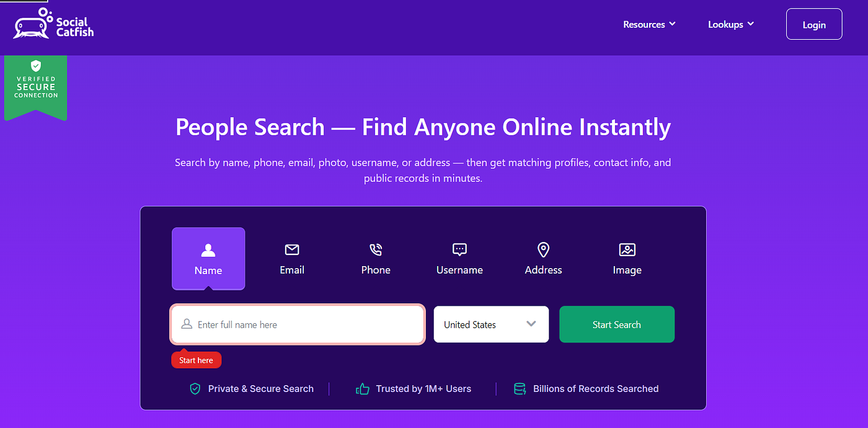The image size is (868, 428).
Task: Click the Login button
Action: pyautogui.click(x=814, y=25)
